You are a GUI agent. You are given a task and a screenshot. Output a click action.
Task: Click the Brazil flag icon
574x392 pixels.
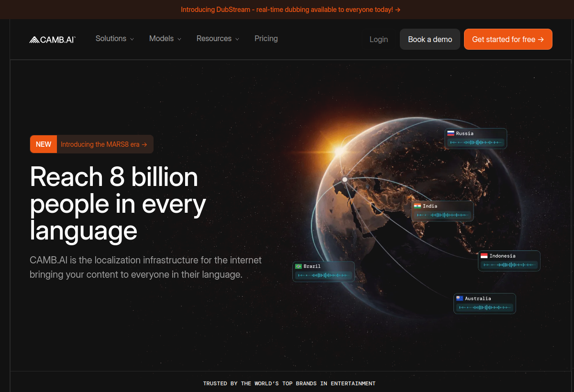(x=298, y=266)
